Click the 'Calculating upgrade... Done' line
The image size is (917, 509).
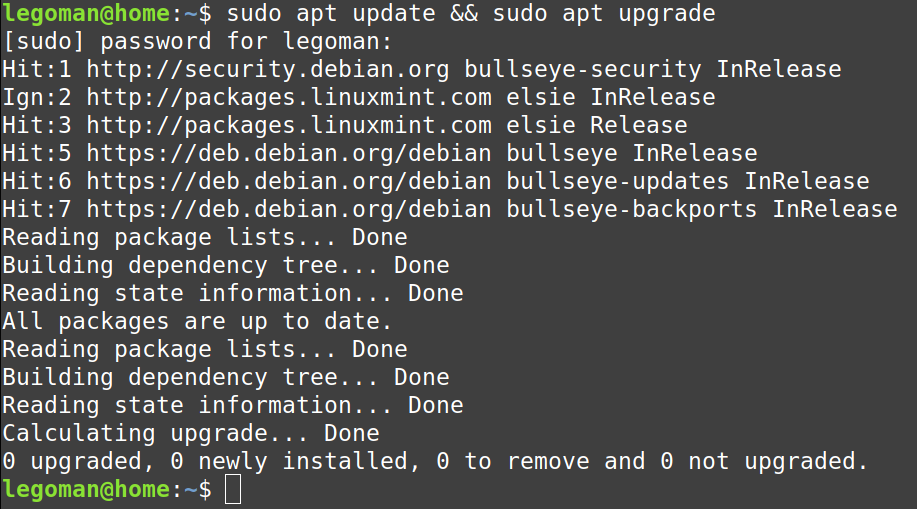190,434
